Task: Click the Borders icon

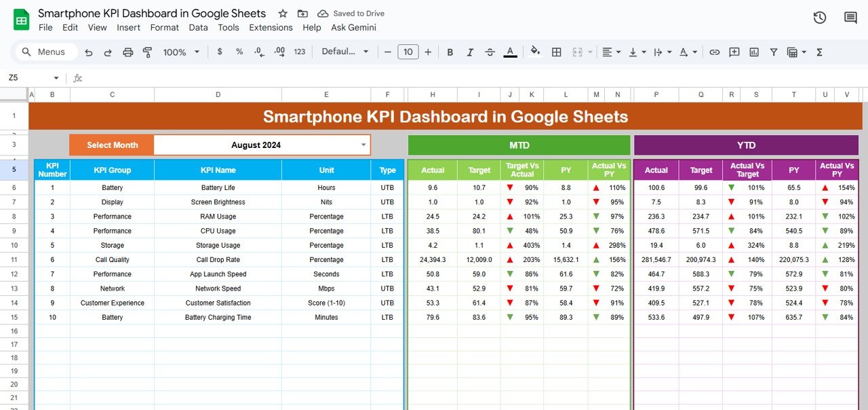Action: point(556,52)
